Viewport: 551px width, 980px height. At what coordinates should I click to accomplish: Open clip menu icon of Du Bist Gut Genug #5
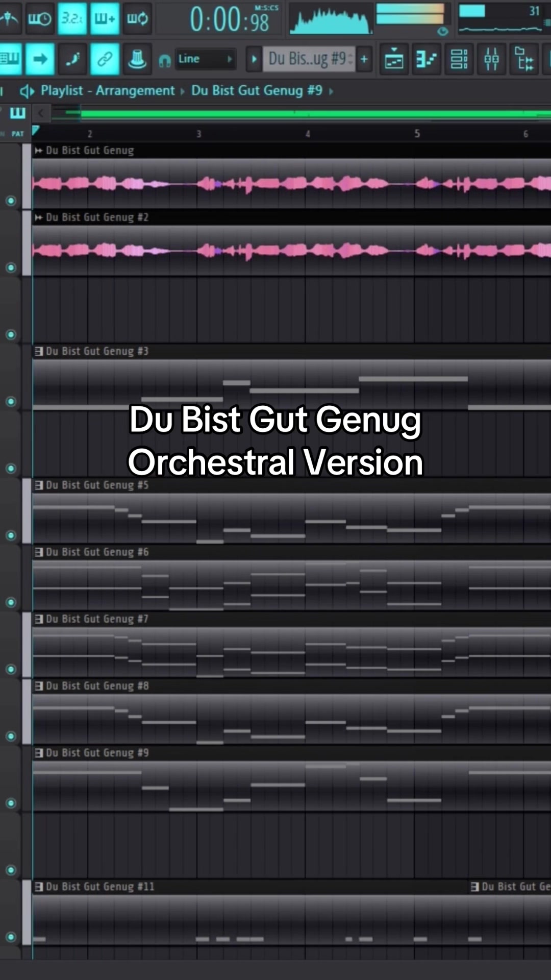click(x=39, y=485)
